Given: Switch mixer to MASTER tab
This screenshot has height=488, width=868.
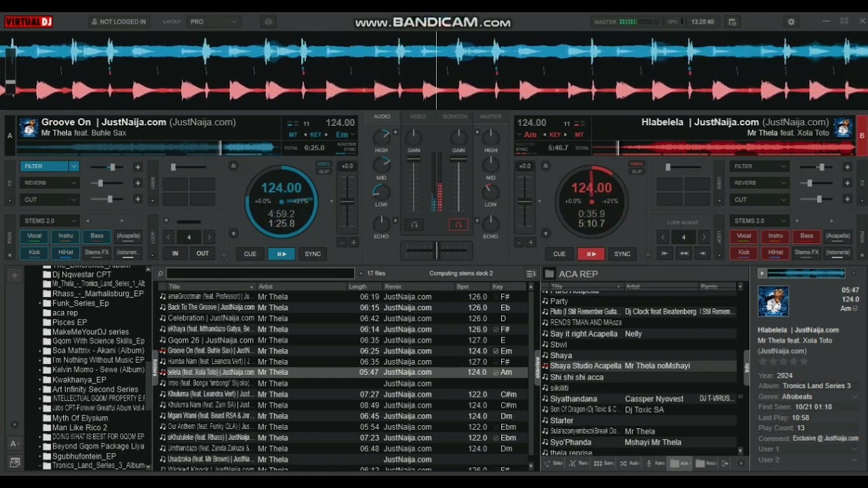Looking at the screenshot, I should pos(490,117).
